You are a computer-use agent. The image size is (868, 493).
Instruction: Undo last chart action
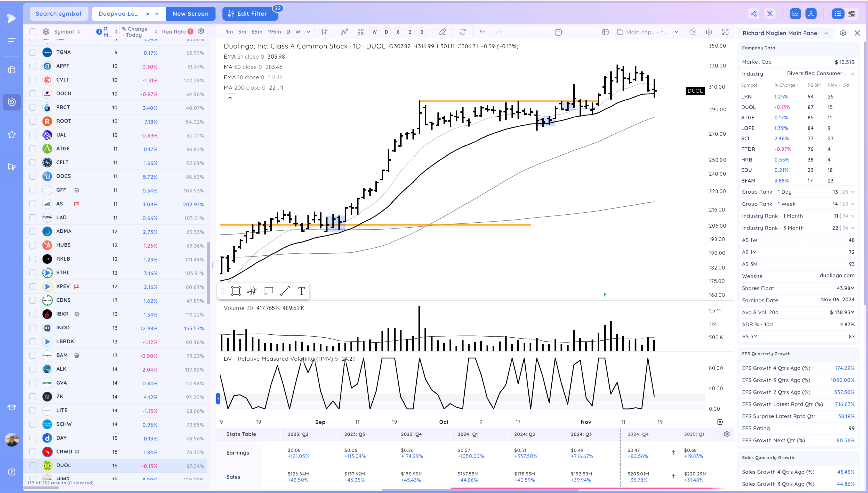(482, 32)
